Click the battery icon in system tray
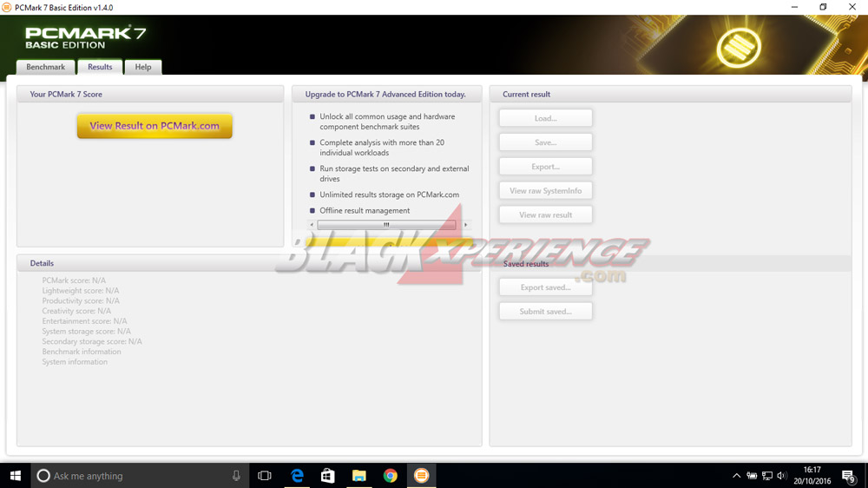Screen dimensions: 868x488 tap(752, 476)
